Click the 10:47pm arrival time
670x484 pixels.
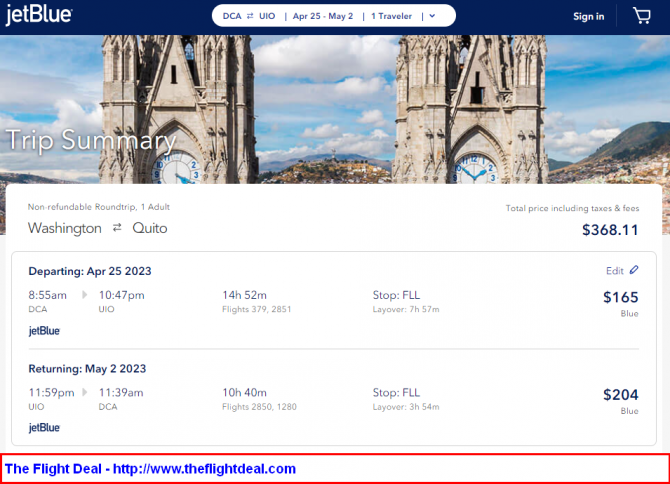coord(122,295)
